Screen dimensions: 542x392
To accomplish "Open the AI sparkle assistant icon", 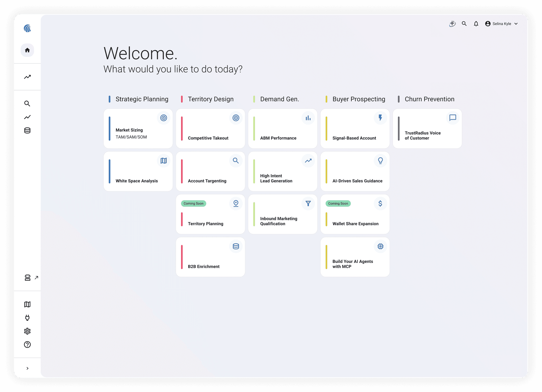I will click(x=452, y=24).
